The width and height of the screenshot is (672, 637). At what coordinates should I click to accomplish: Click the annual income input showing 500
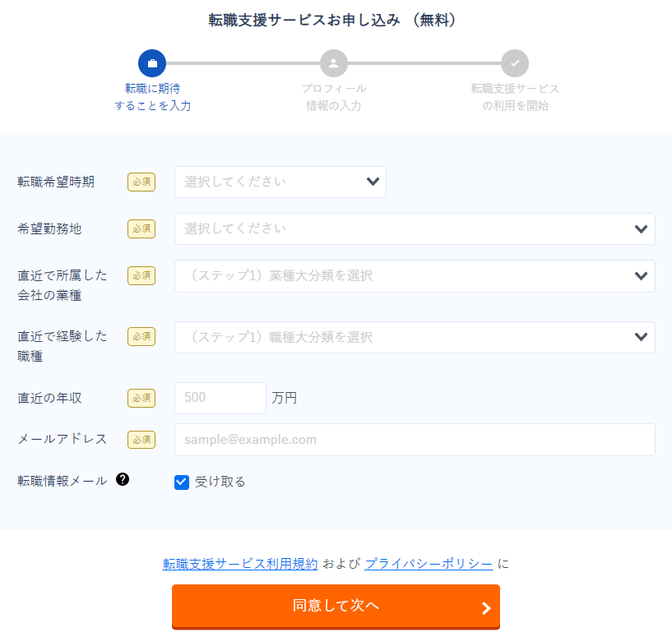pos(220,398)
